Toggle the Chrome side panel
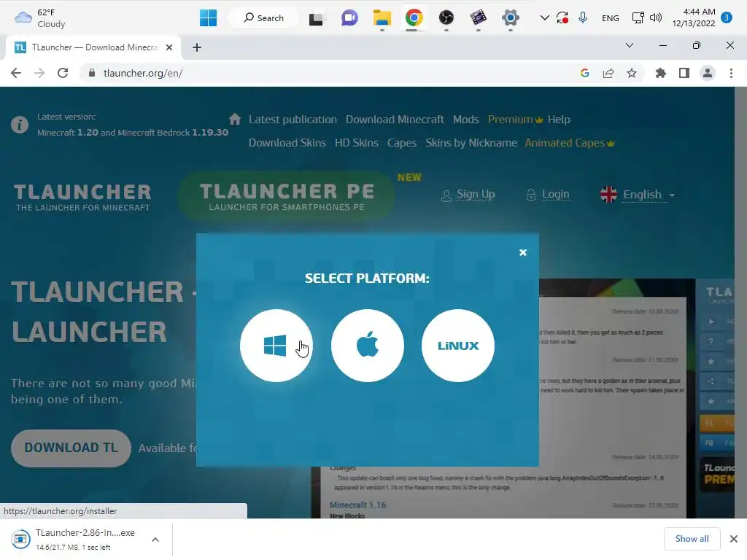The height and width of the screenshot is (560, 747). click(684, 73)
